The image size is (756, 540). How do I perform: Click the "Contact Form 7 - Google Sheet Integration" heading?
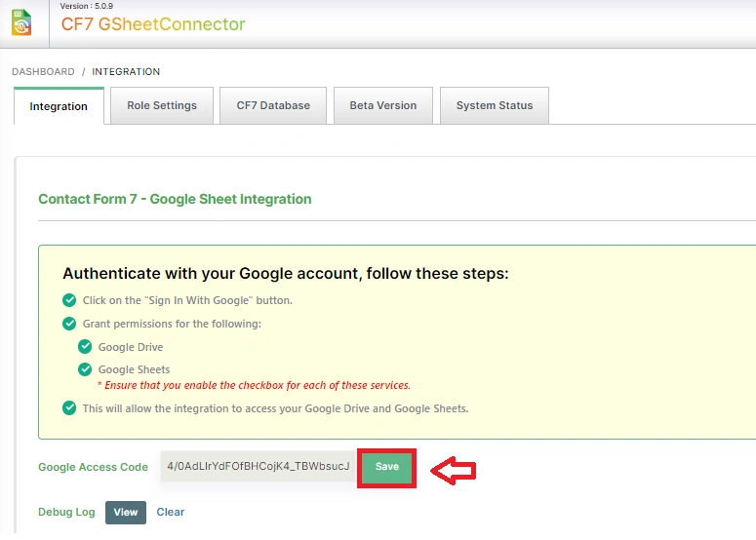175,199
